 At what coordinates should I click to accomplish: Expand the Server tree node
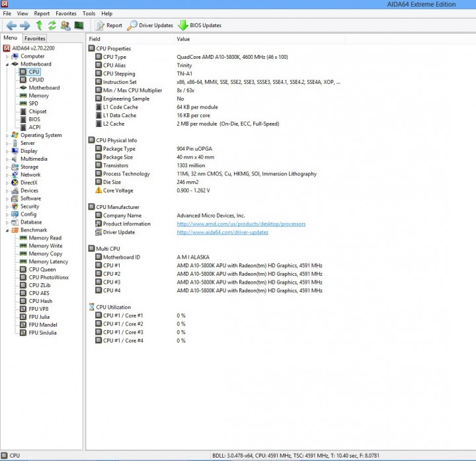pyautogui.click(x=7, y=144)
